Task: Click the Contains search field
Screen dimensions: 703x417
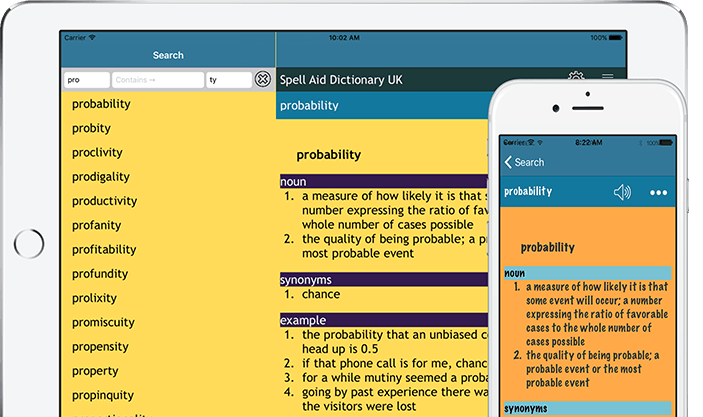Action: point(158,80)
